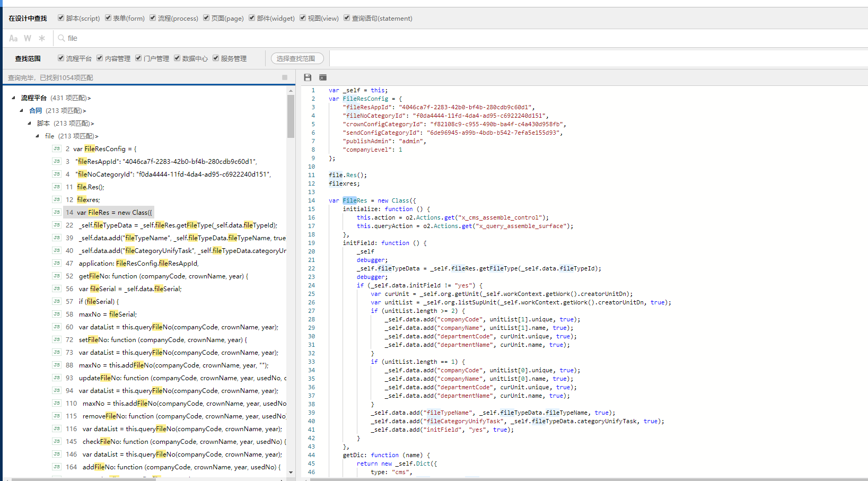Click the search magnifier icon
The height and width of the screenshot is (481, 868).
pos(62,38)
